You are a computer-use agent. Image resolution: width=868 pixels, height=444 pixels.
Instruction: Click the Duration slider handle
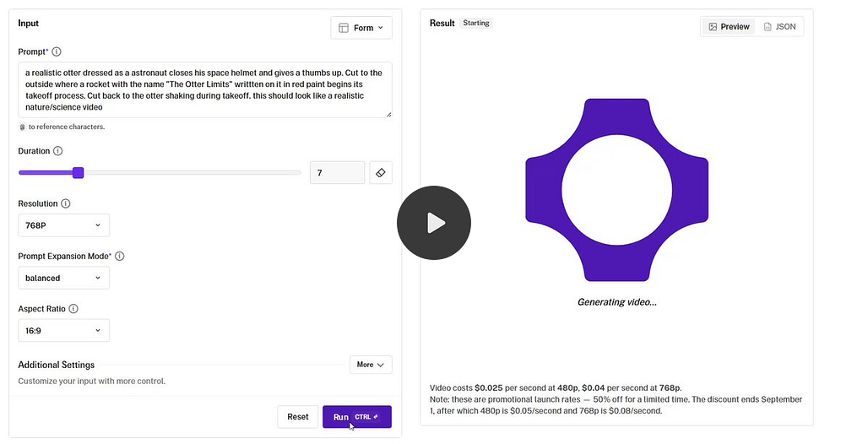pos(79,173)
